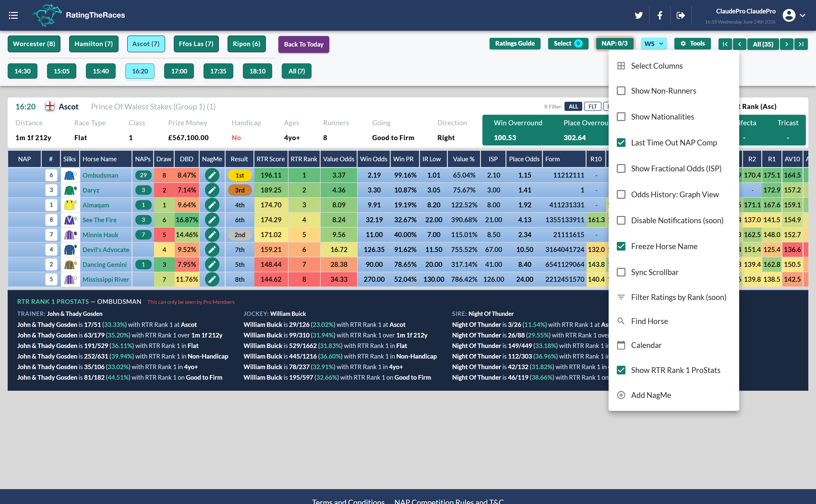
Task: Apply the FLT race filter
Action: point(592,106)
